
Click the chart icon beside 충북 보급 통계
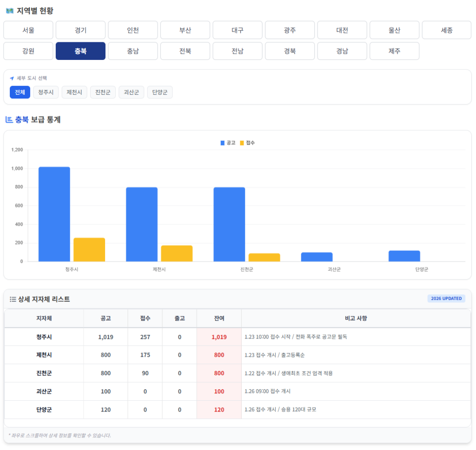[x=9, y=120]
